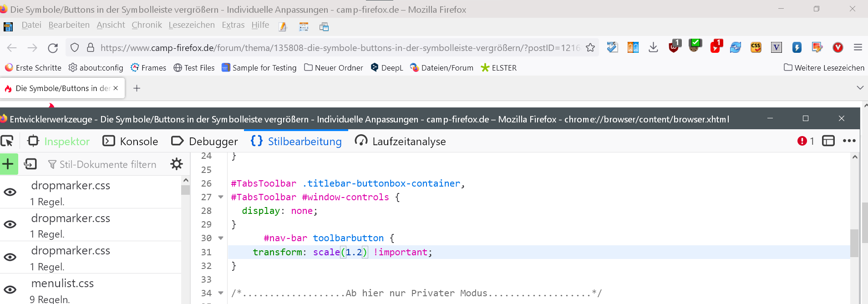Open the Test Files bookmark

coord(194,68)
